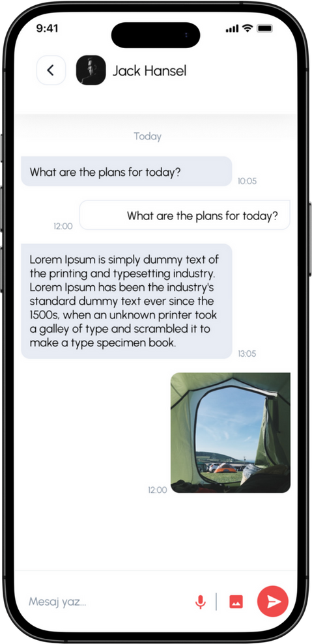This screenshot has width=312, height=644.
Task: Tap the 12:00 timestamp beside the photo
Action: coord(158,490)
